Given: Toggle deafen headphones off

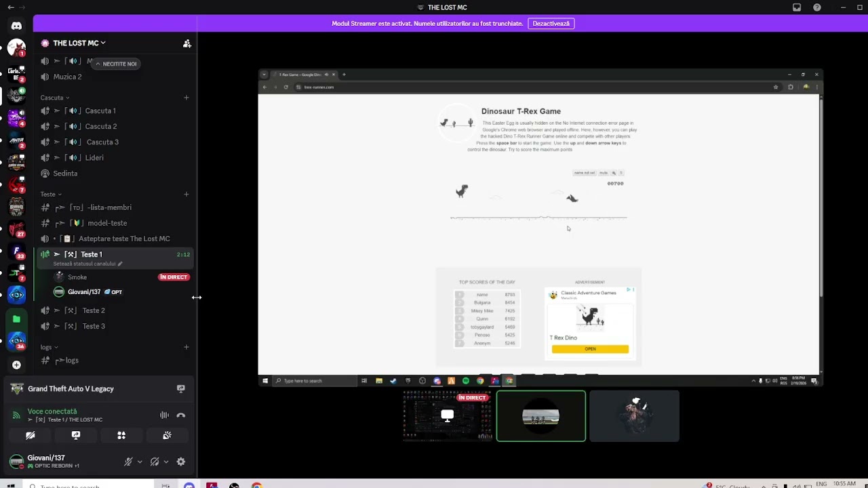Looking at the screenshot, I should 155,462.
